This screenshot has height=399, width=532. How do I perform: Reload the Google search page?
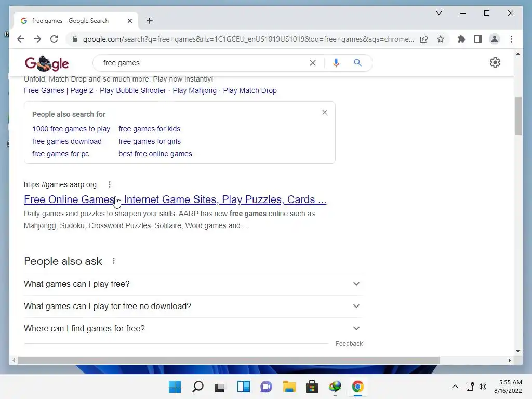(54, 39)
